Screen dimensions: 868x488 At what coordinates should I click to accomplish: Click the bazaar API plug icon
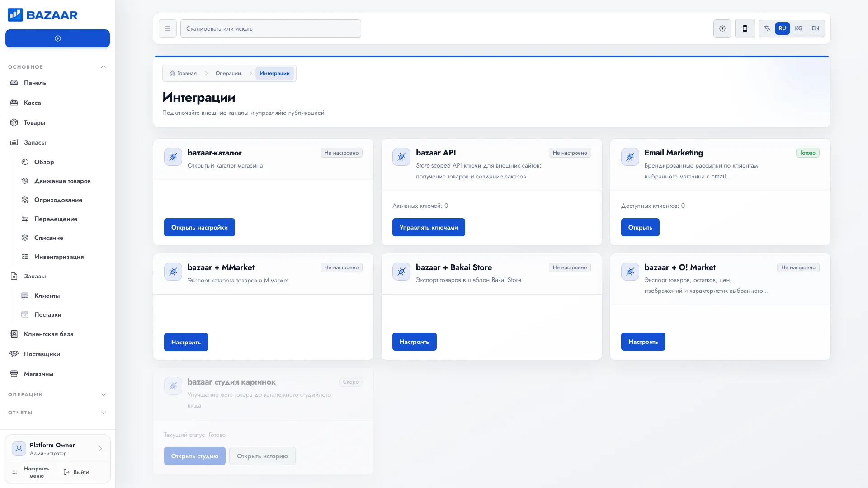401,157
